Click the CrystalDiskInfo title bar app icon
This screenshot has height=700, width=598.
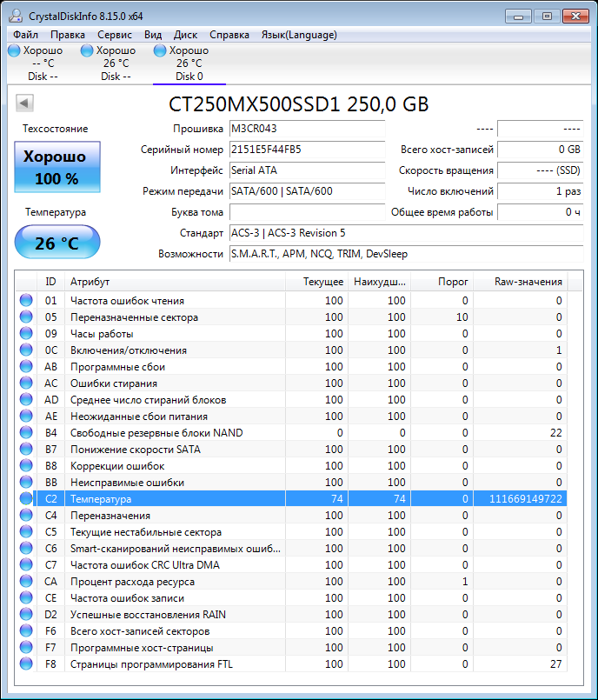click(16, 16)
